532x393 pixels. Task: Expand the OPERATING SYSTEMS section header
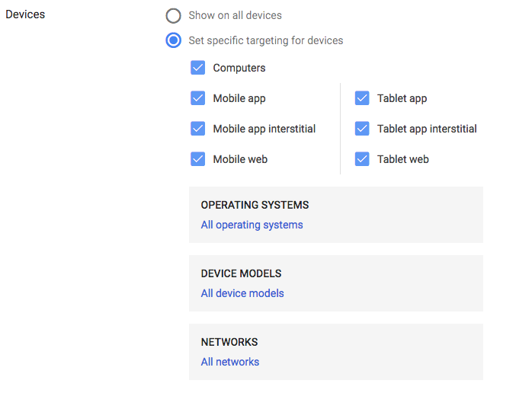(x=255, y=205)
